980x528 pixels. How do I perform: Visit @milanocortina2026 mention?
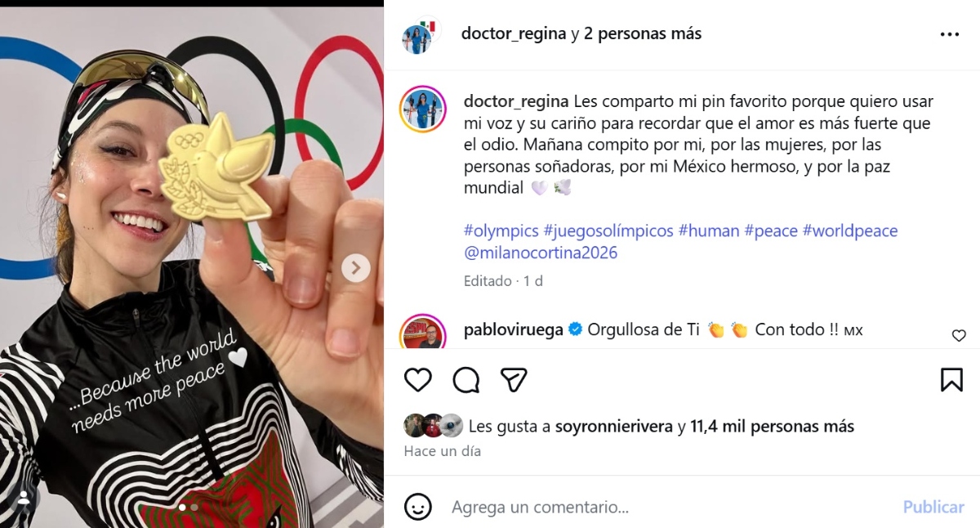pos(541,253)
